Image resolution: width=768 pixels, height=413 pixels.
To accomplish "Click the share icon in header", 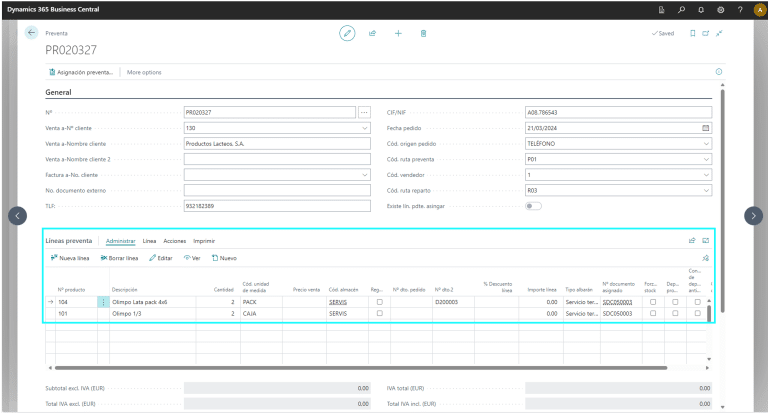I will (372, 33).
